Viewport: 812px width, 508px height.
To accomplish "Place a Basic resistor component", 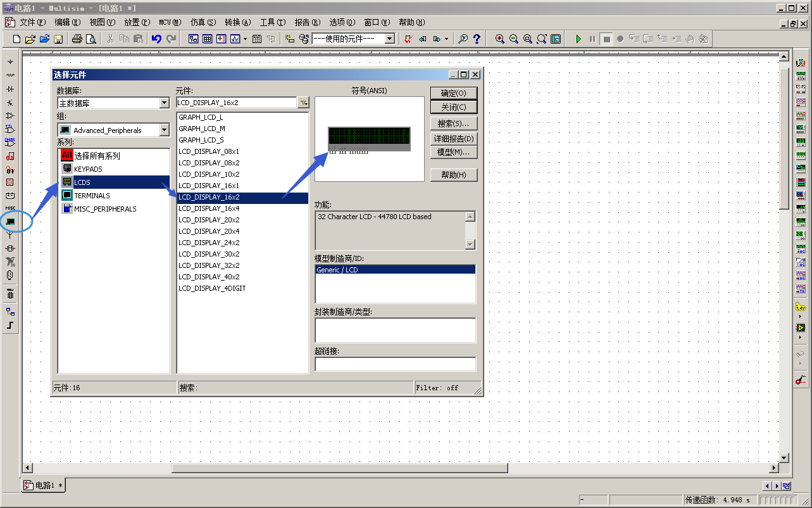I will point(10,75).
